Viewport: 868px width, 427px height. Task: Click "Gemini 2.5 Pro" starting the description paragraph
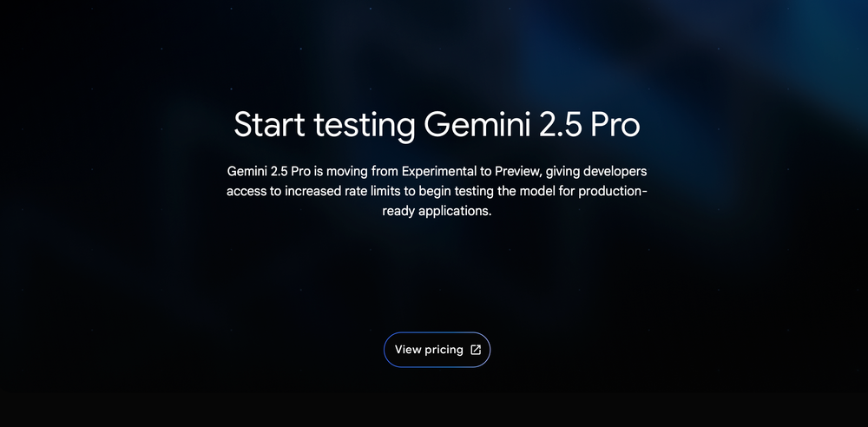(267, 171)
